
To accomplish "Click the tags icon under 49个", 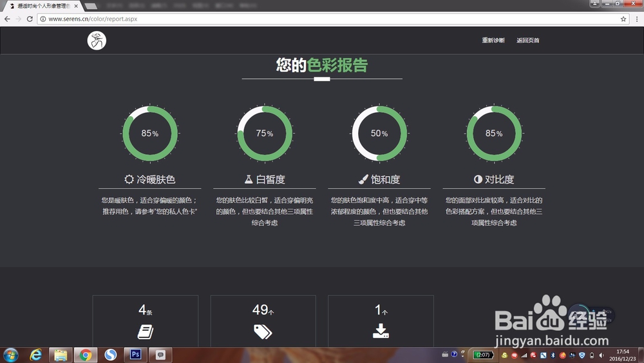I will (263, 332).
